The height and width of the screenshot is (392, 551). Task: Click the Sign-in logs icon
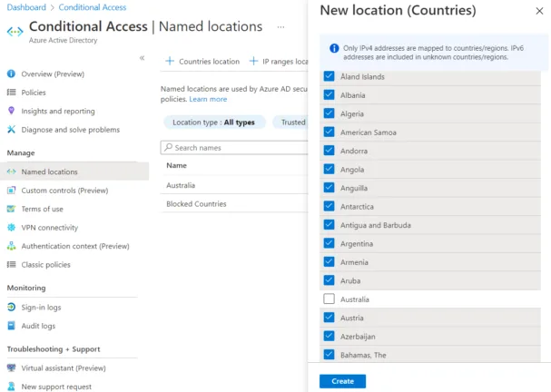click(x=11, y=307)
